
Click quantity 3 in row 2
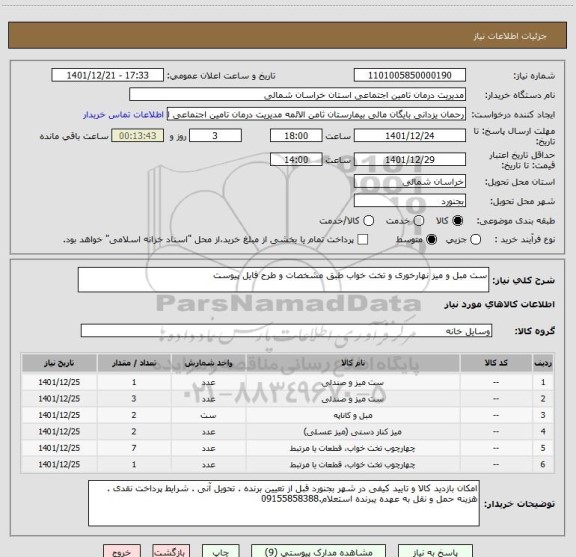[x=134, y=399]
